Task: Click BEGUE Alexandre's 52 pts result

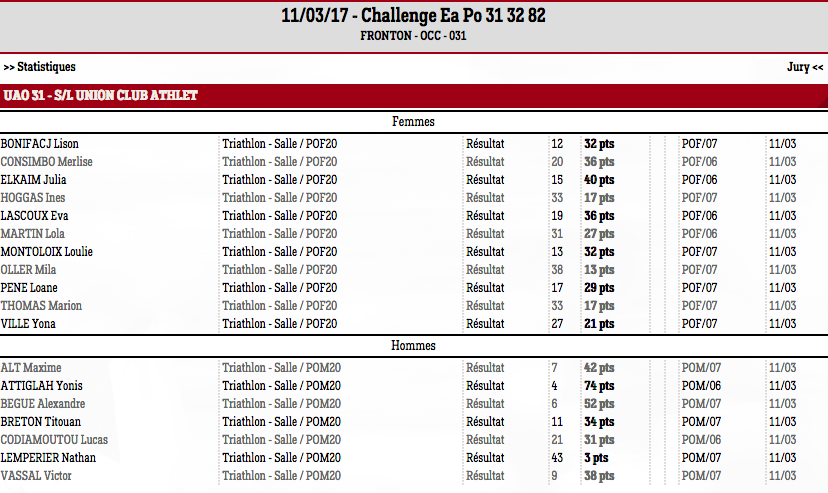Action: [x=599, y=404]
